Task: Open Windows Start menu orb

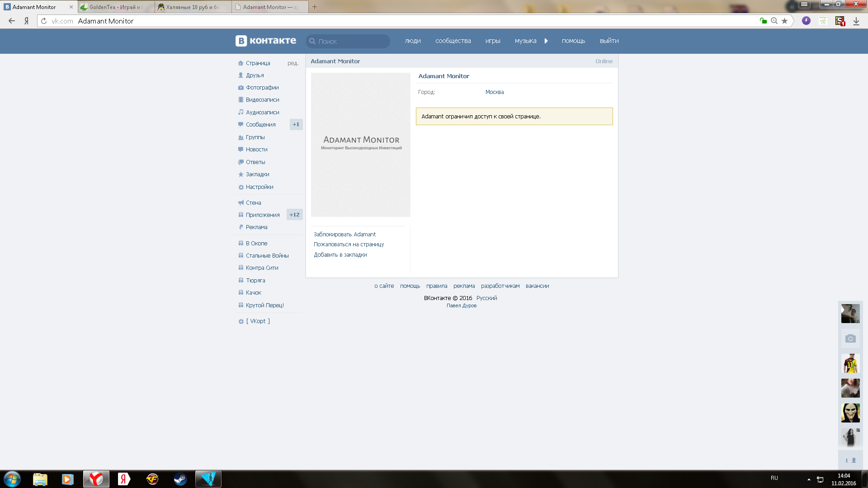Action: pyautogui.click(x=12, y=479)
